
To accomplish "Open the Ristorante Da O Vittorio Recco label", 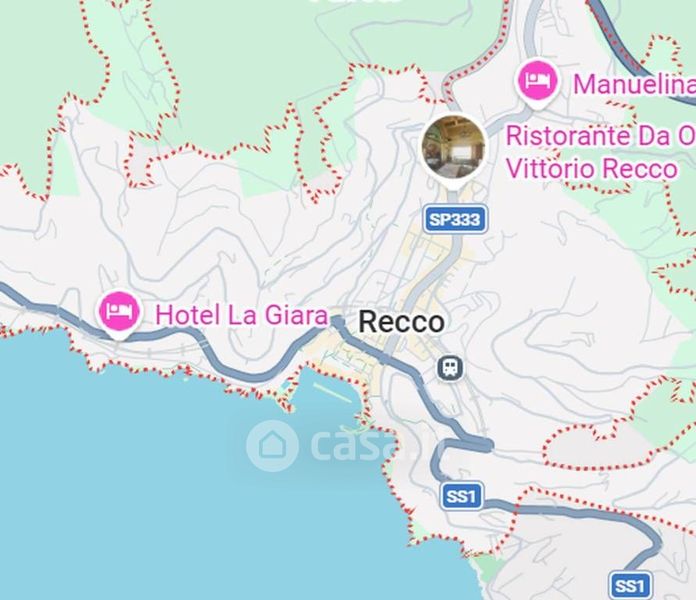I will tap(600, 152).
